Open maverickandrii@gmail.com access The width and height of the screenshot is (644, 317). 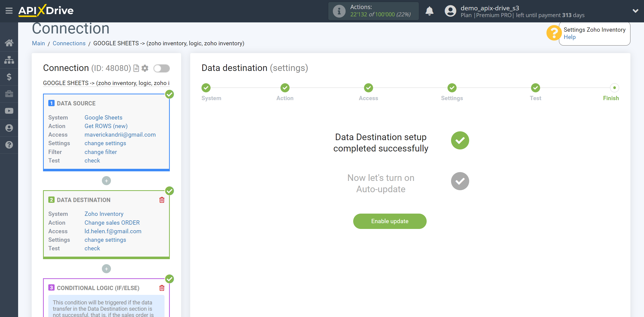(x=120, y=135)
